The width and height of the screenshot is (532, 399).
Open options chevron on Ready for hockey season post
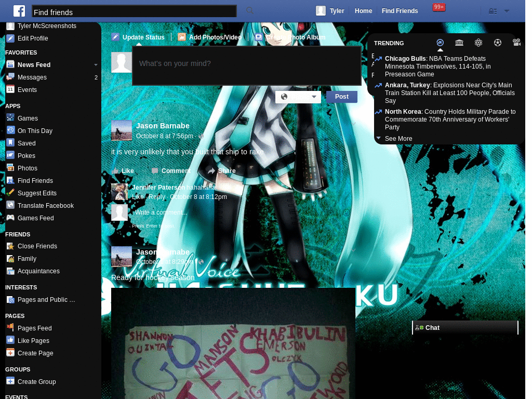[x=353, y=250]
